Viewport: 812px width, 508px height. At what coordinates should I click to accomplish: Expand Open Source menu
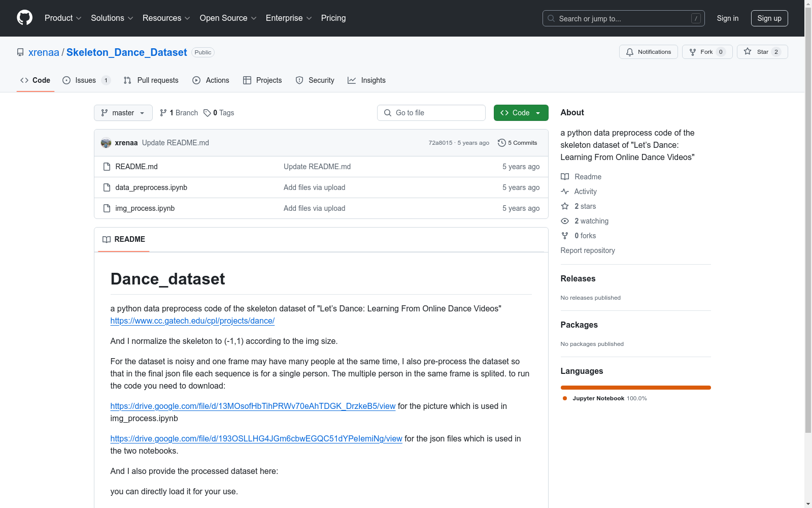click(x=228, y=18)
